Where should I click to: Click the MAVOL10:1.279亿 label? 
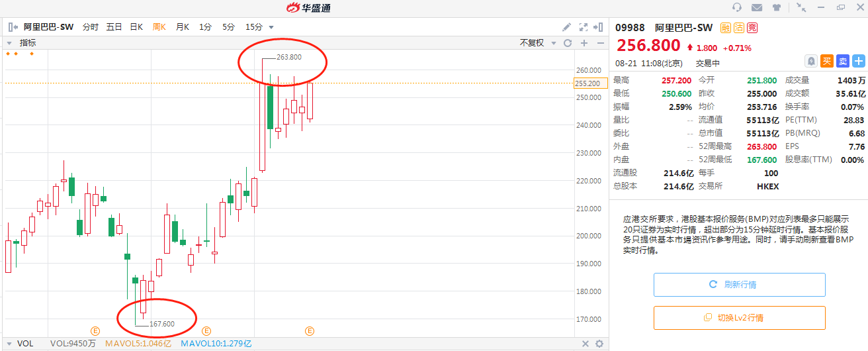[x=216, y=344]
